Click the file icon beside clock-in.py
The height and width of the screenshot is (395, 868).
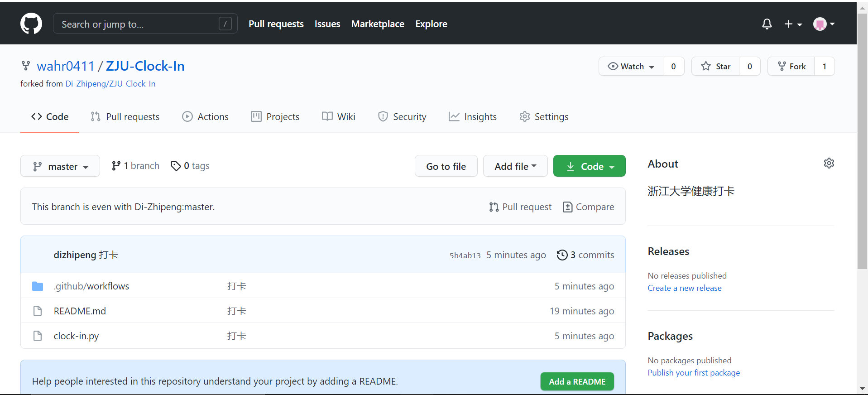[x=38, y=336]
